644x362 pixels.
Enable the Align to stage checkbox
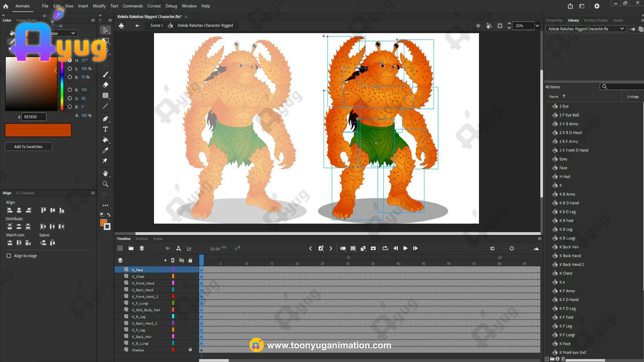9,256
